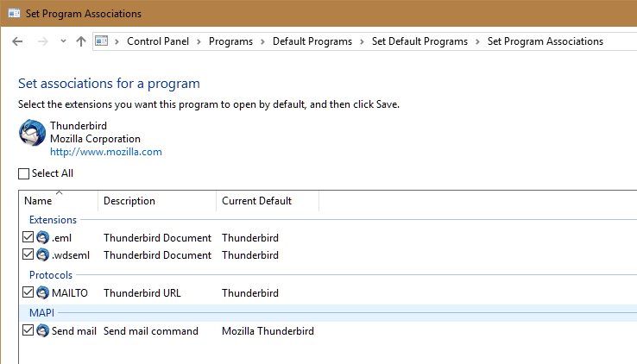Go to Set Default Programs breadcrumb
Screen dimensions: 637x364
point(419,41)
